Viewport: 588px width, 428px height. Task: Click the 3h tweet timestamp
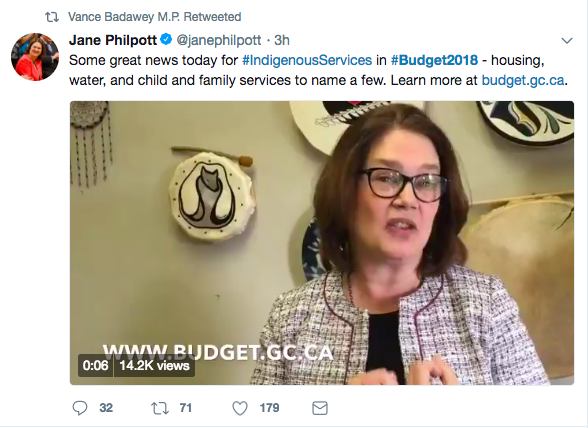coord(282,40)
